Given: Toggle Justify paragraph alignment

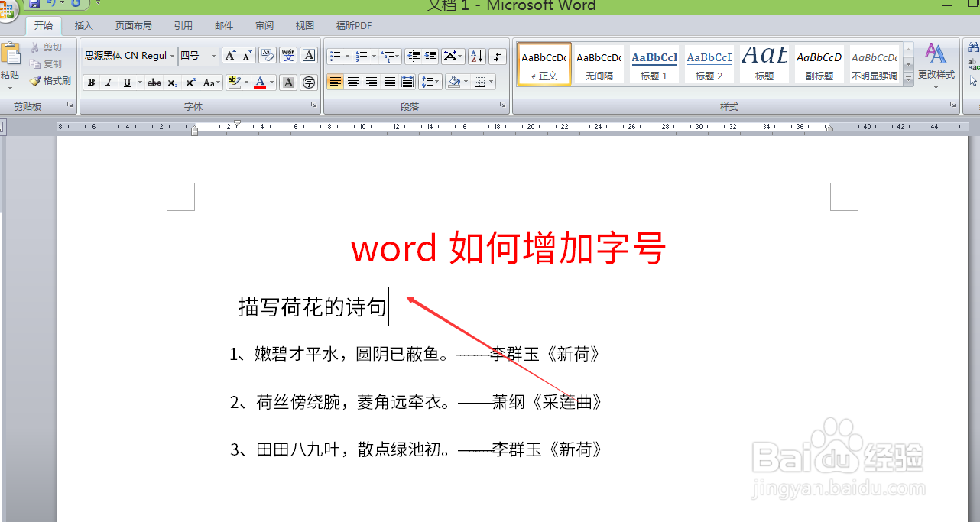Looking at the screenshot, I should point(390,82).
